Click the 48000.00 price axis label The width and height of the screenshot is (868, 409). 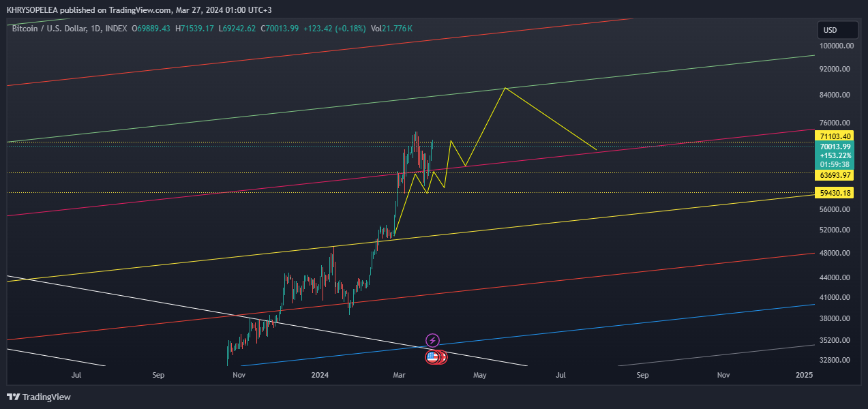pyautogui.click(x=836, y=253)
